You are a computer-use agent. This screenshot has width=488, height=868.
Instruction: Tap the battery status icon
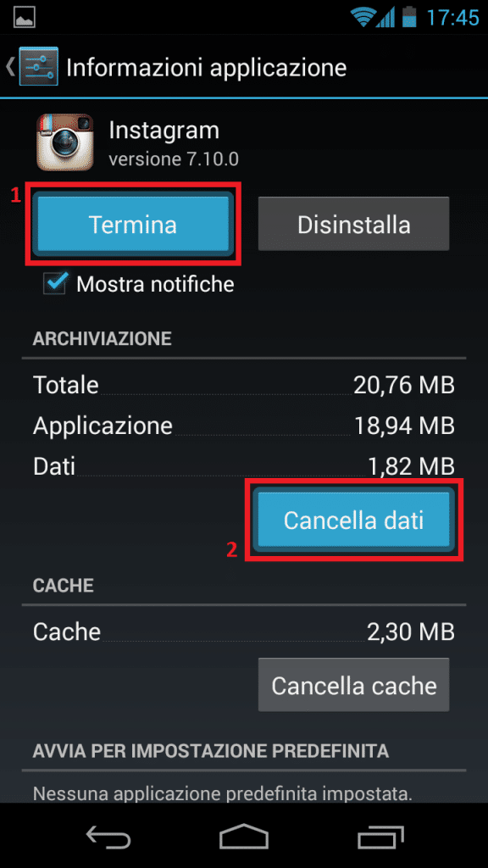409,17
